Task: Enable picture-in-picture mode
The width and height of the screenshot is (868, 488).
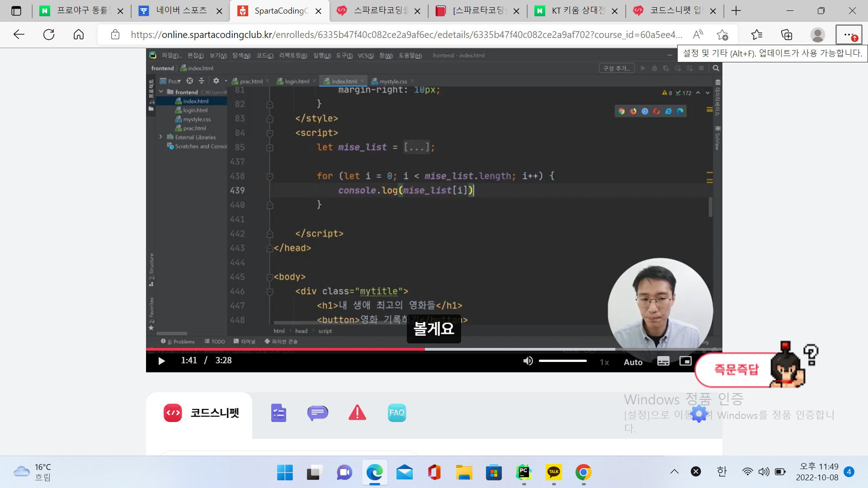Action: pos(685,361)
